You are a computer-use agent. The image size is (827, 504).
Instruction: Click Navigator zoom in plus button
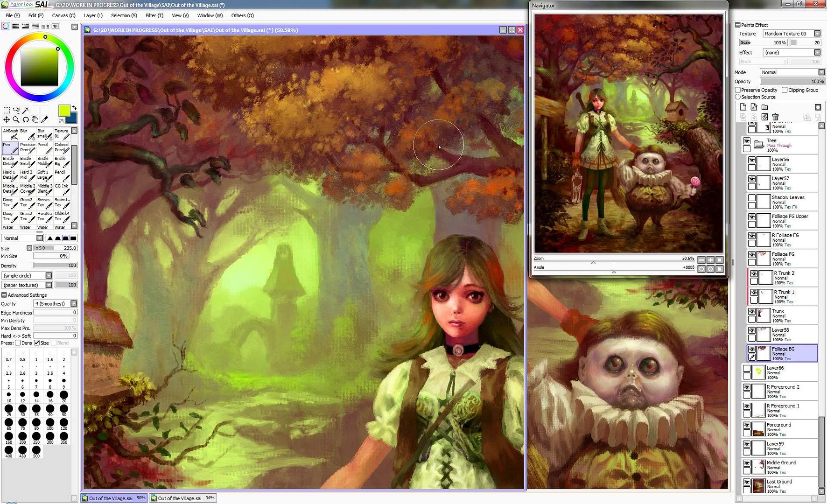[x=710, y=260]
